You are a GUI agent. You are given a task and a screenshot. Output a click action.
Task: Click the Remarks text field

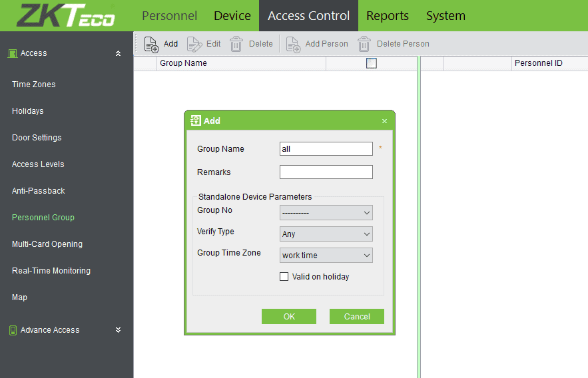coord(326,172)
